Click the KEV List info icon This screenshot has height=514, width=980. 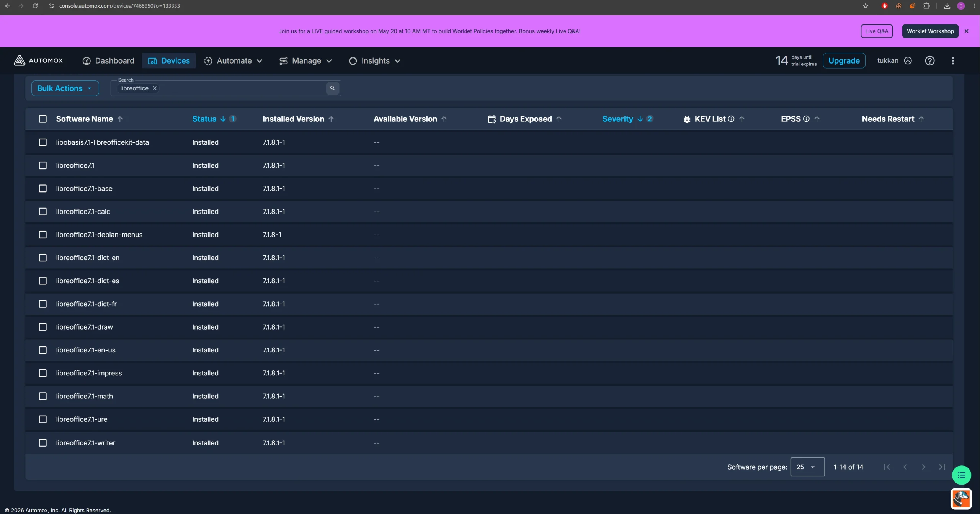731,119
